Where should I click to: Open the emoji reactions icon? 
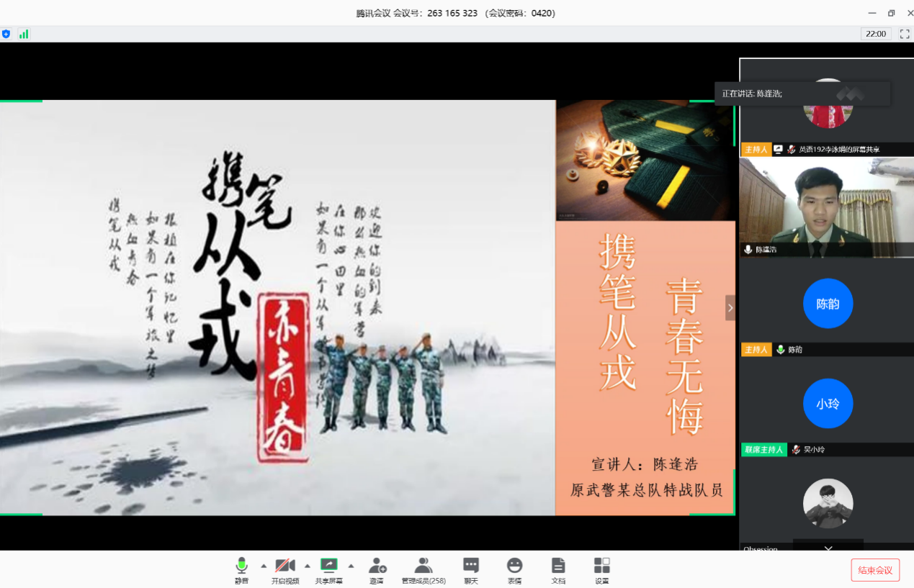514,571
